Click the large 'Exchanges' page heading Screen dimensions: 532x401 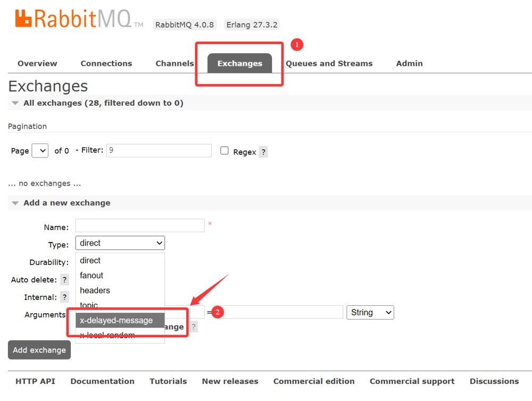(48, 86)
